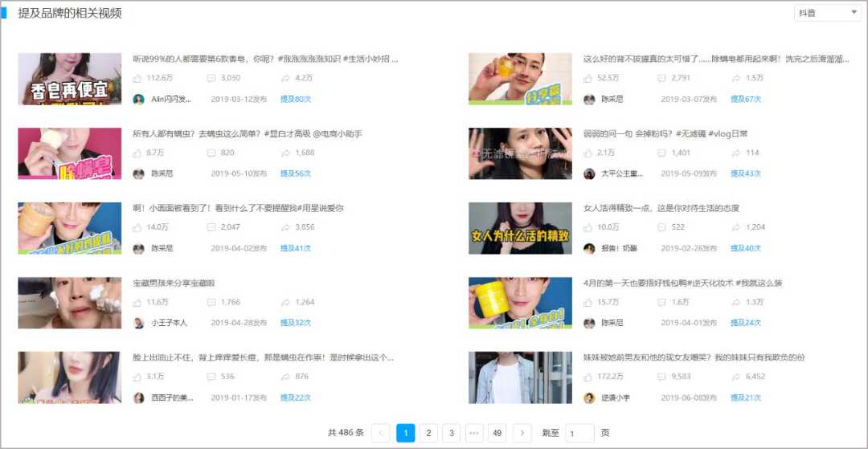Open 女人为什么活的精致 video thumbnail

pyautogui.click(x=520, y=228)
